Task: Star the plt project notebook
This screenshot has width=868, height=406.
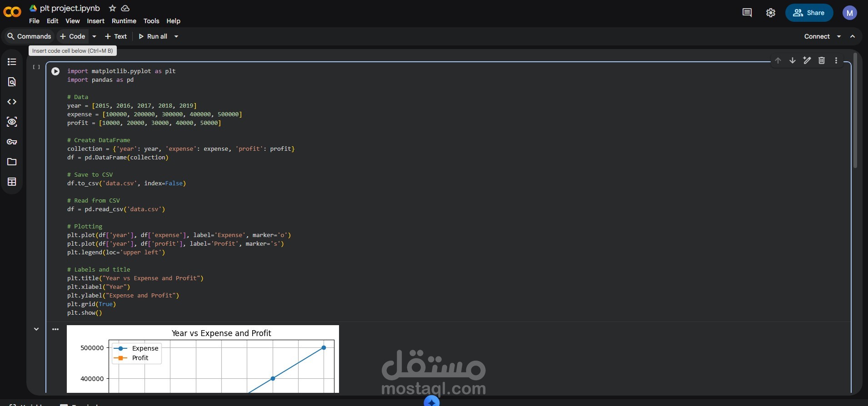Action: coord(112,8)
